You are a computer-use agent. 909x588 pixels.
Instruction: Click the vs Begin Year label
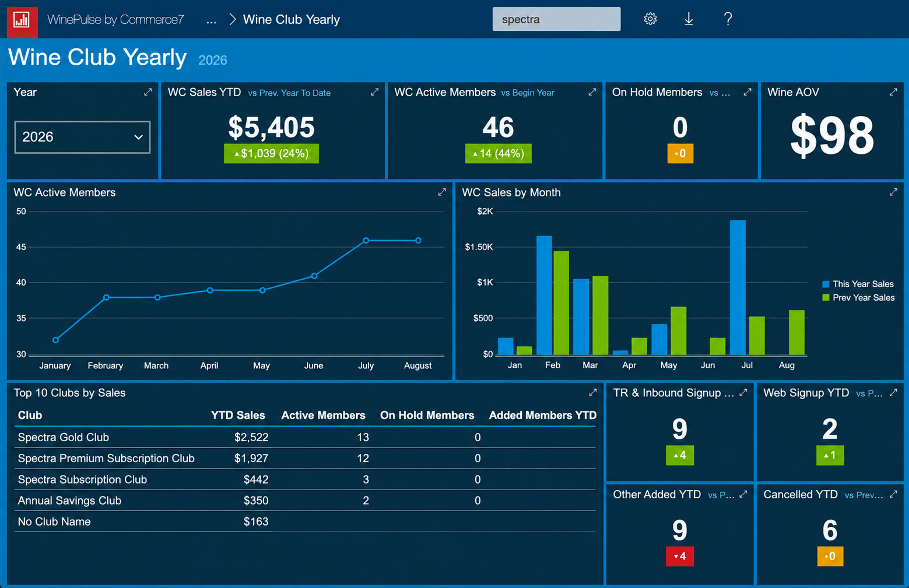tap(528, 93)
